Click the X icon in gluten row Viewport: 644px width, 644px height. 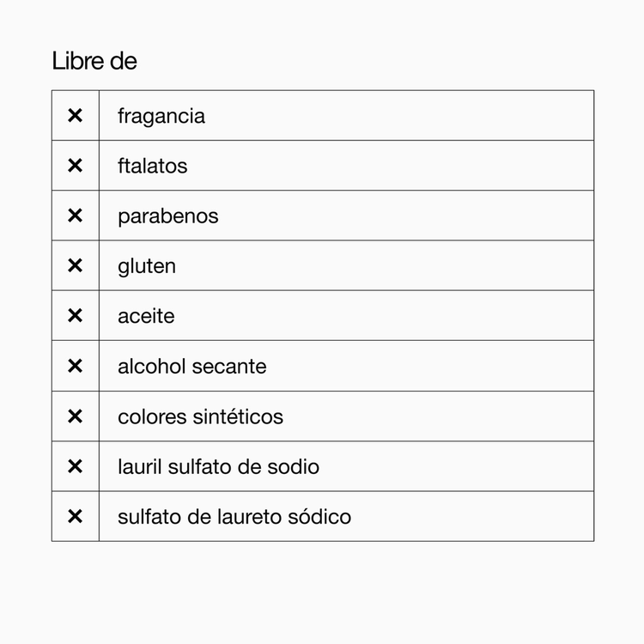[76, 266]
